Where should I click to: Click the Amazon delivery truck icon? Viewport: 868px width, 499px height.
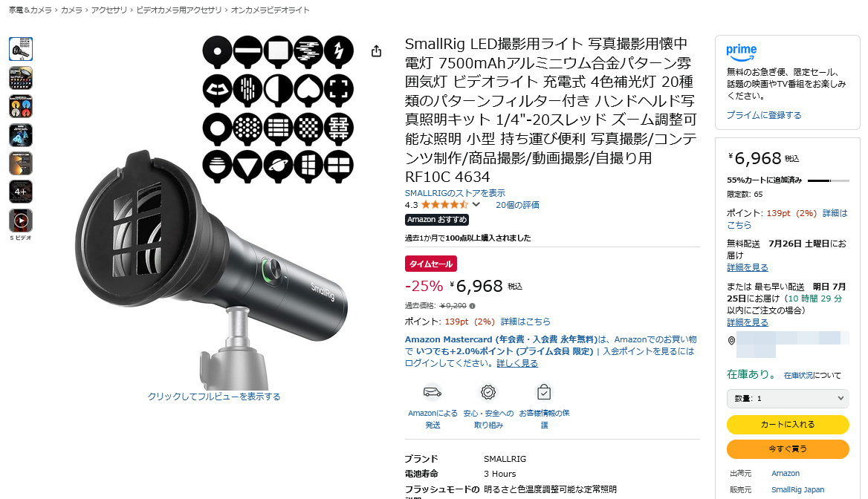tap(433, 392)
